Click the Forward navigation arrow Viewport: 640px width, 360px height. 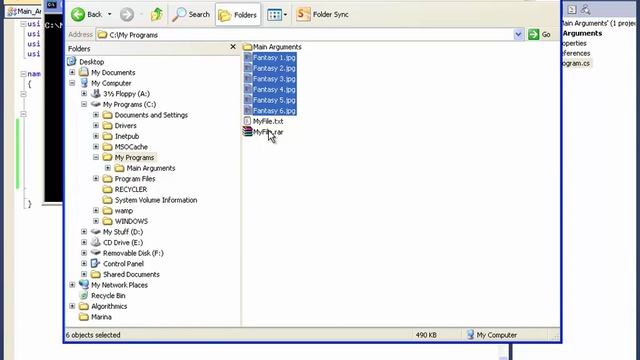pyautogui.click(x=127, y=14)
